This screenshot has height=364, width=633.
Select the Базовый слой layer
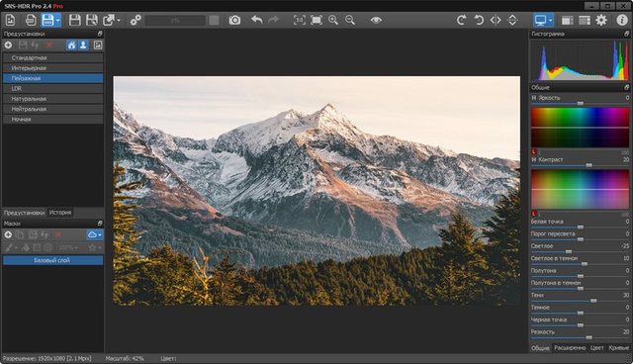click(52, 260)
